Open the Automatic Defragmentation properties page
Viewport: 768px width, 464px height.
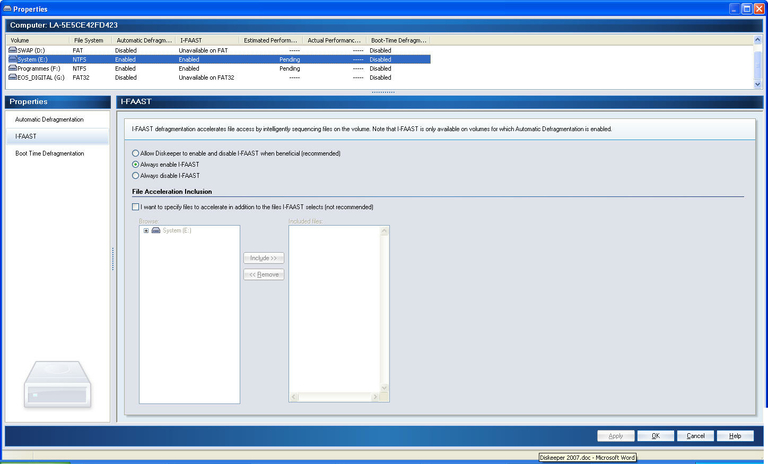point(49,120)
